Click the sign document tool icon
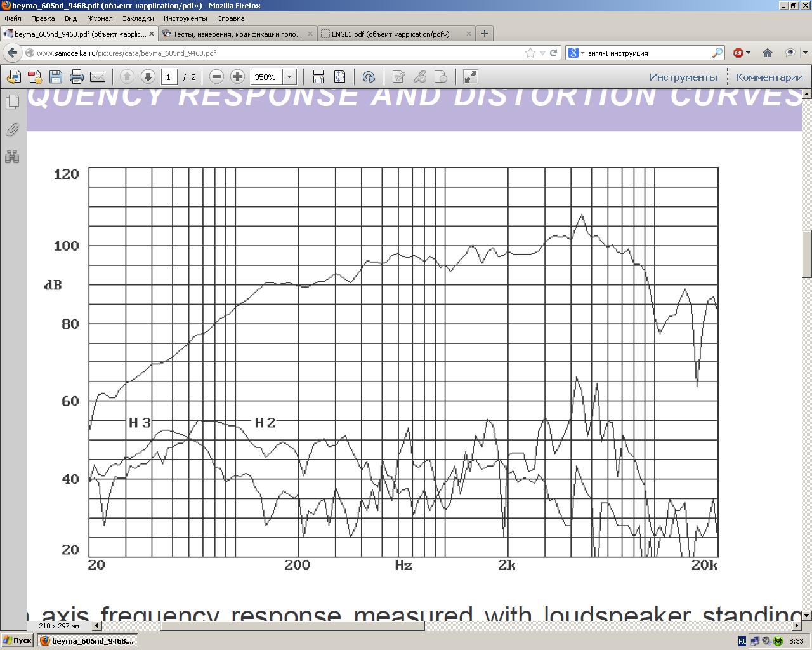This screenshot has height=650, width=812. click(440, 77)
